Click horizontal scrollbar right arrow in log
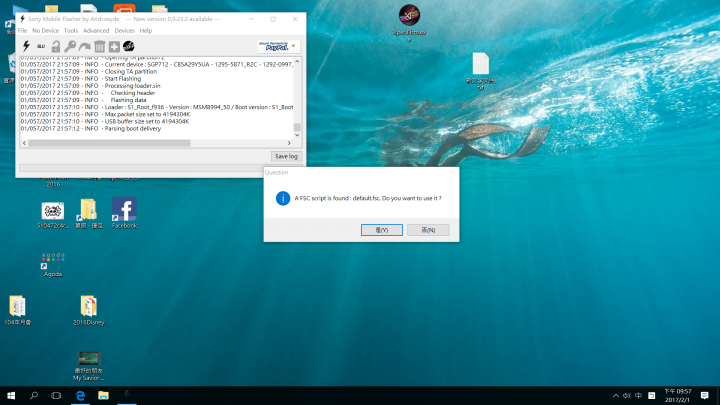720x405 pixels. [289, 143]
